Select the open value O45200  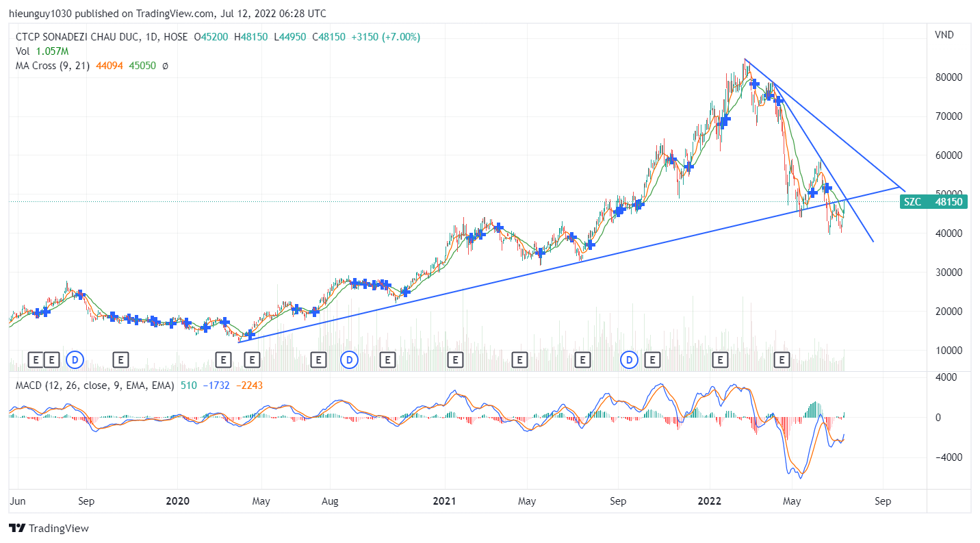(x=211, y=37)
